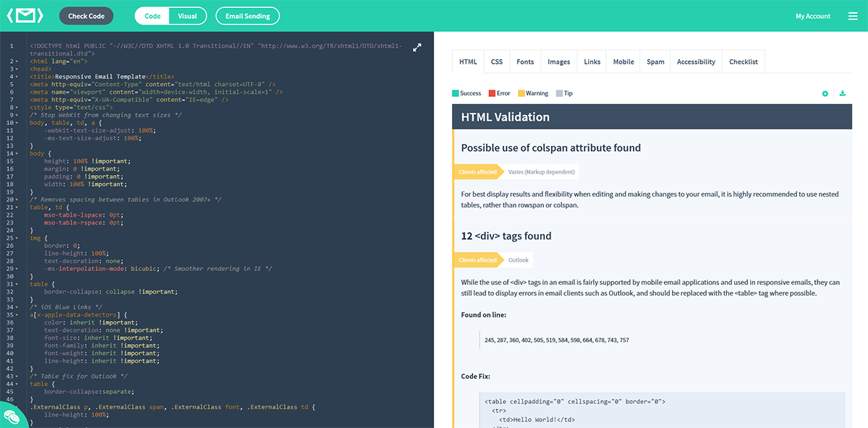Open Email Sending
Image resolution: width=868 pixels, height=428 pixels.
coord(247,16)
